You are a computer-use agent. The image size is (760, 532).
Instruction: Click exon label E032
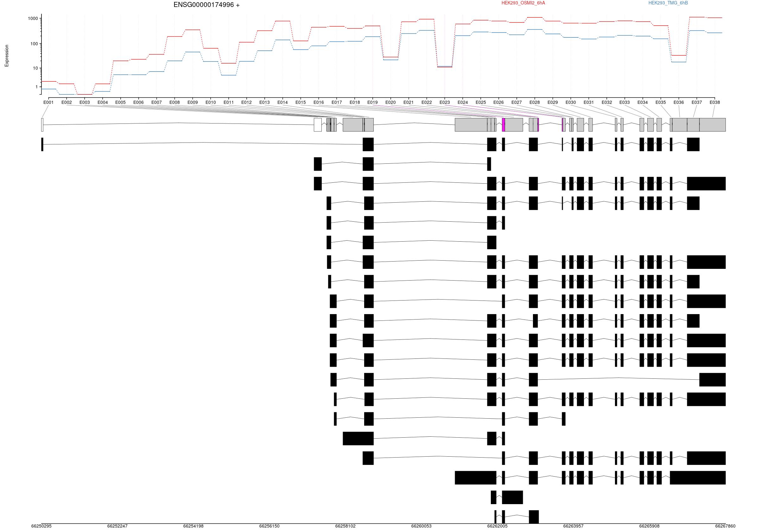point(607,102)
